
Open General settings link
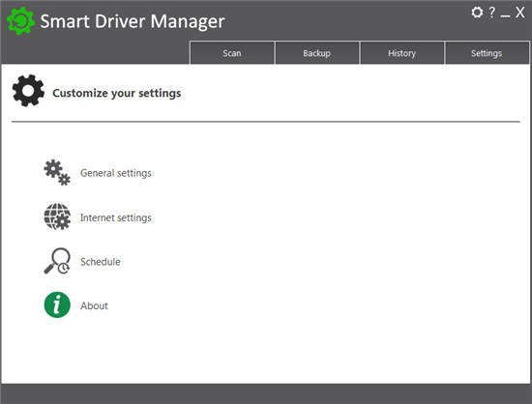click(x=116, y=173)
